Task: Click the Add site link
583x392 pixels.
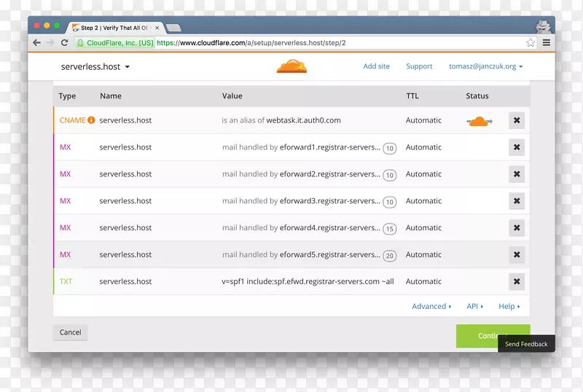Action: coord(376,66)
